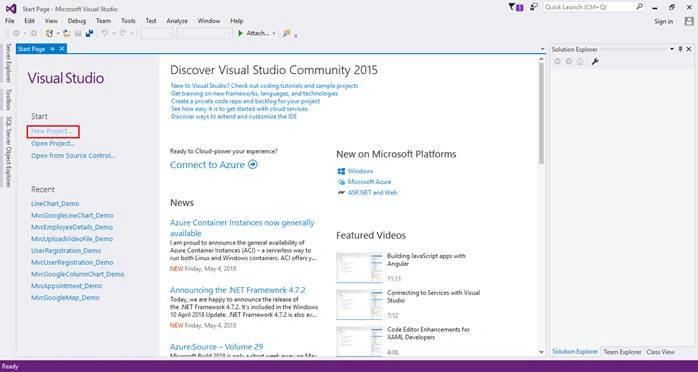Open the Undo history dropdown arrow
The height and width of the screenshot is (372, 698).
pos(113,33)
